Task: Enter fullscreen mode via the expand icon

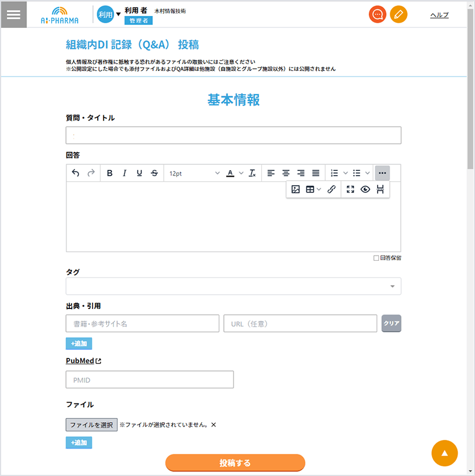Action: pyautogui.click(x=350, y=189)
